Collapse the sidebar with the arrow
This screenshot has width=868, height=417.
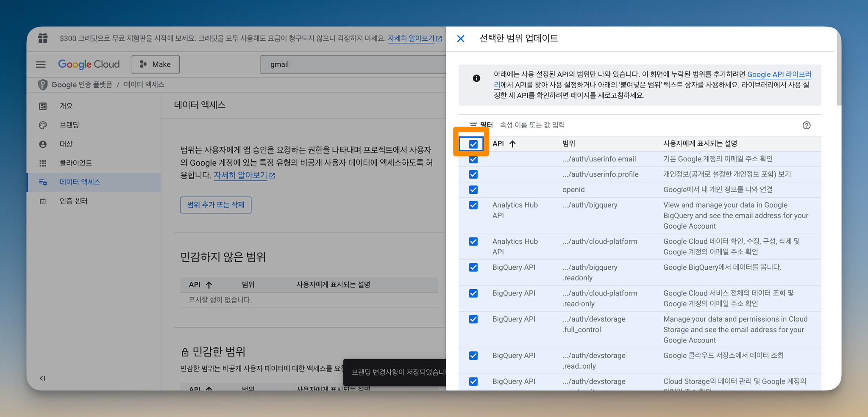(x=42, y=378)
